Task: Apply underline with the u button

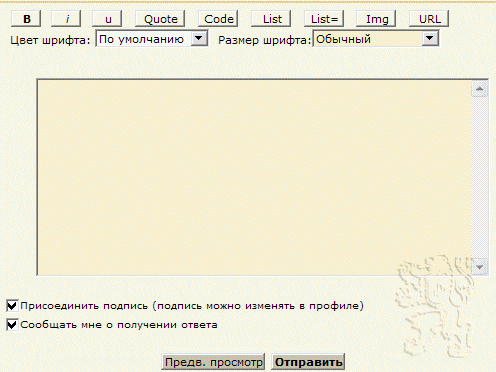Action: [x=107, y=19]
